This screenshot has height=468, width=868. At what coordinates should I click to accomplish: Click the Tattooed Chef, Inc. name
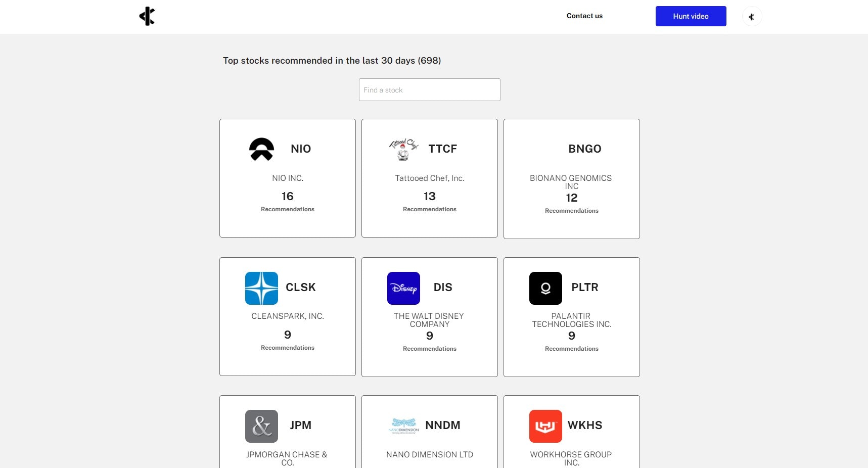click(430, 178)
